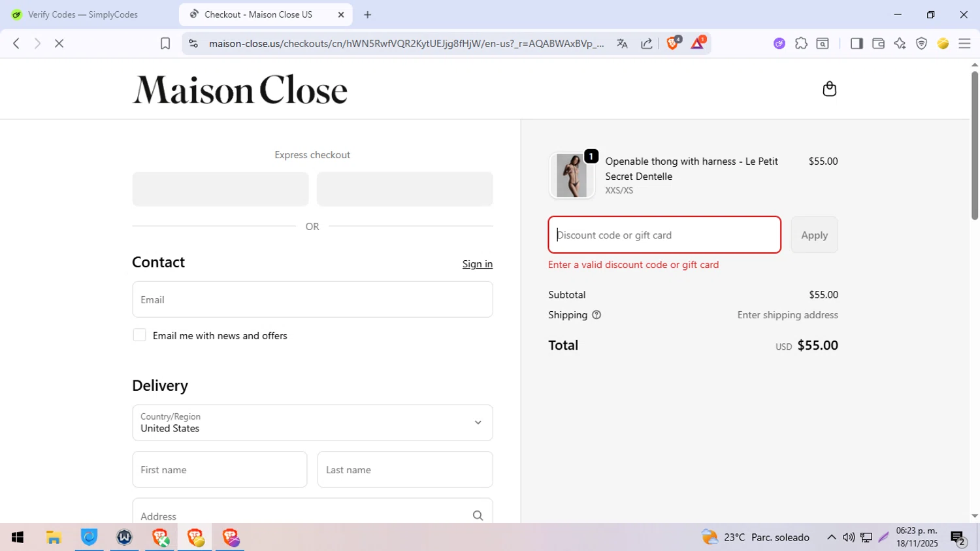Open the shopping bag cart icon

click(x=829, y=89)
